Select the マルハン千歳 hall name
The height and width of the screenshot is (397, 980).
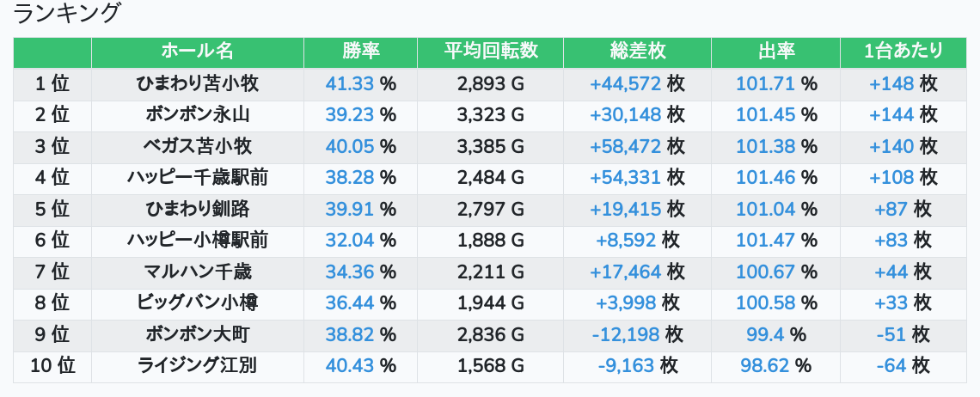[x=198, y=272]
